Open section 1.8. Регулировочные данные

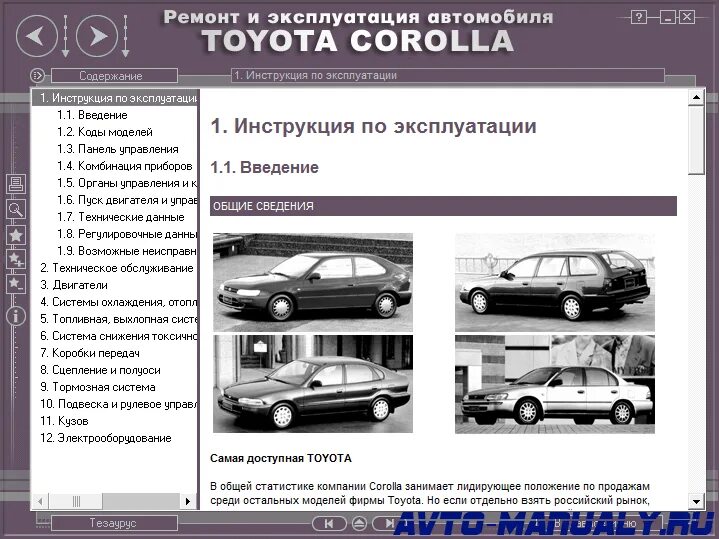(127, 234)
